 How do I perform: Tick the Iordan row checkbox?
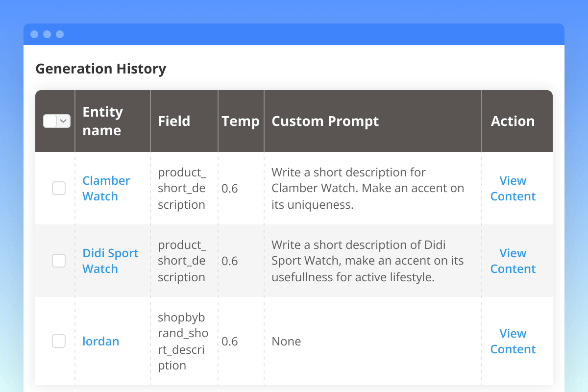coord(59,341)
